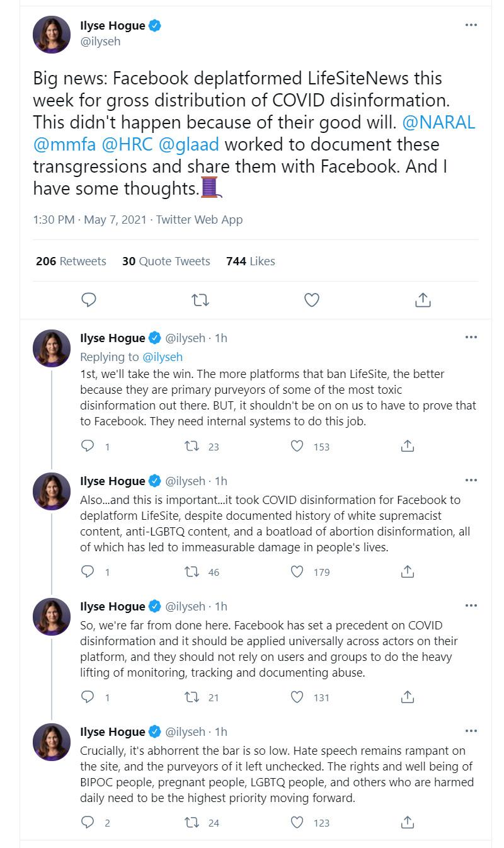View the 206 Retweets list
This screenshot has height=848, width=504.
pos(71,261)
